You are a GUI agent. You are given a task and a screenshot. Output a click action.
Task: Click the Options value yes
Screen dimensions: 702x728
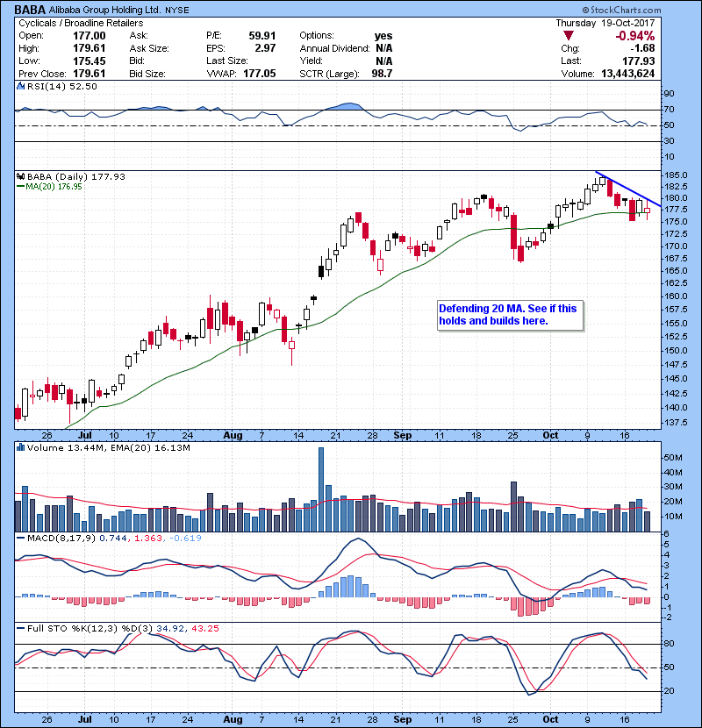click(383, 36)
